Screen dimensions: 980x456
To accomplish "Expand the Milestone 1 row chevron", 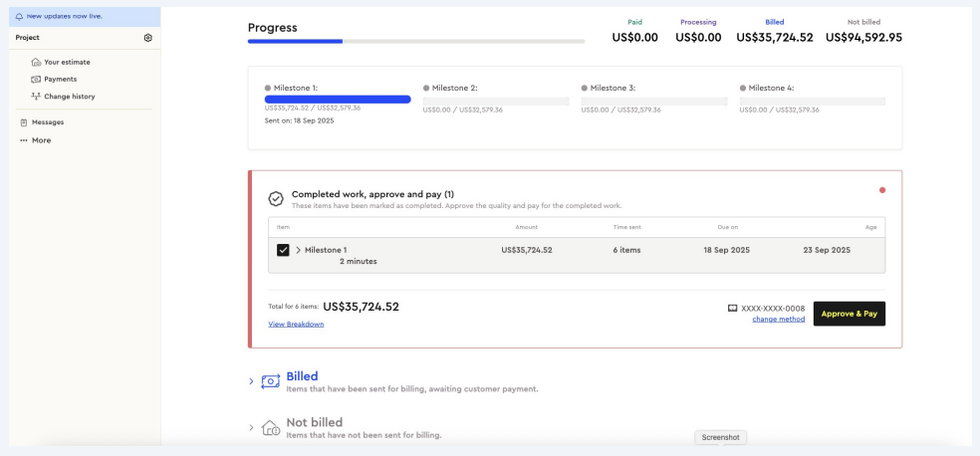I will 298,250.
